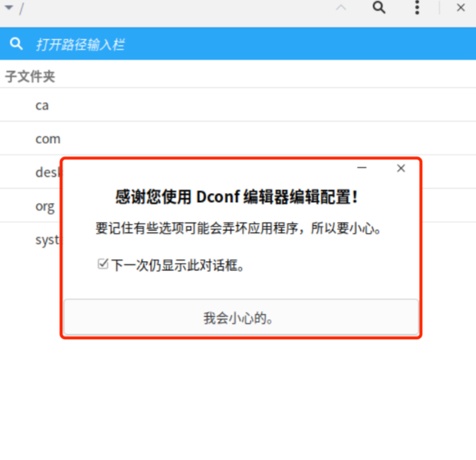
Task: Minimize the warning dialog
Action: coord(362,168)
